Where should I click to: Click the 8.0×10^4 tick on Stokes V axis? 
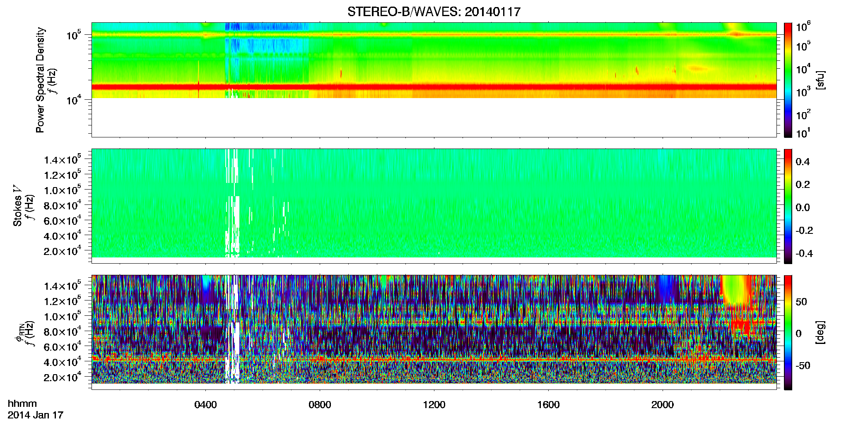(x=63, y=206)
